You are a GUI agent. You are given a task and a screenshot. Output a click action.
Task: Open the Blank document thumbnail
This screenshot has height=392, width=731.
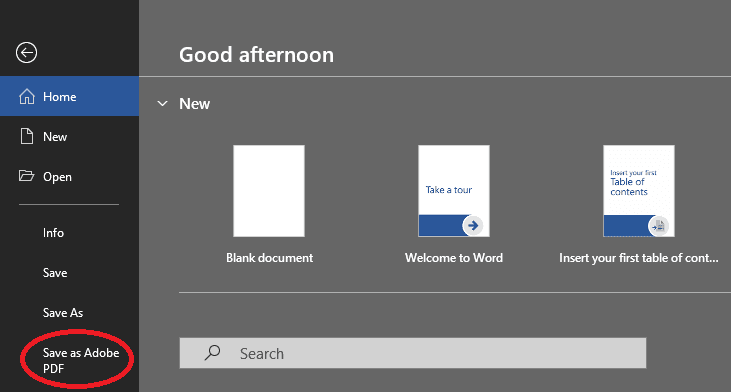269,191
